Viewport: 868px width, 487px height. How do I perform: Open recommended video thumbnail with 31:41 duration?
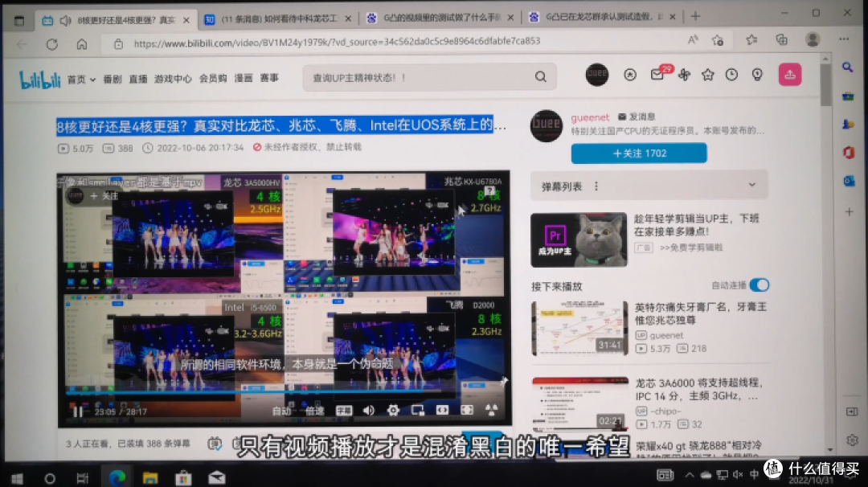(579, 328)
